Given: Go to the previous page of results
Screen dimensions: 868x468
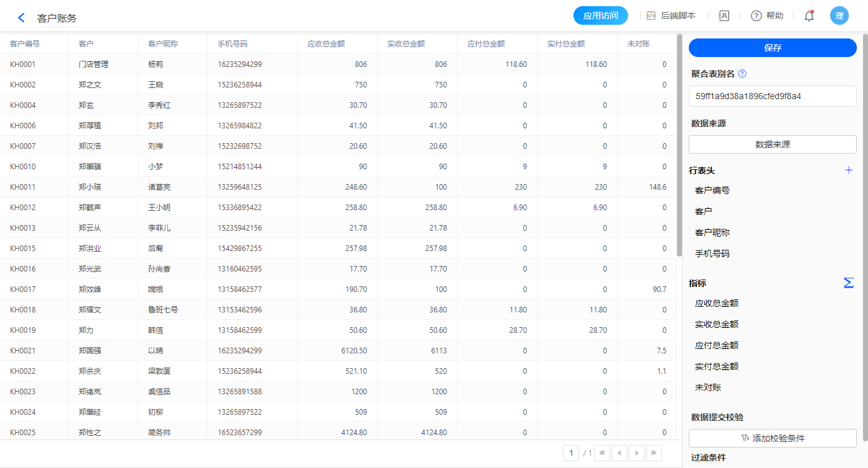Looking at the screenshot, I should coord(619,453).
